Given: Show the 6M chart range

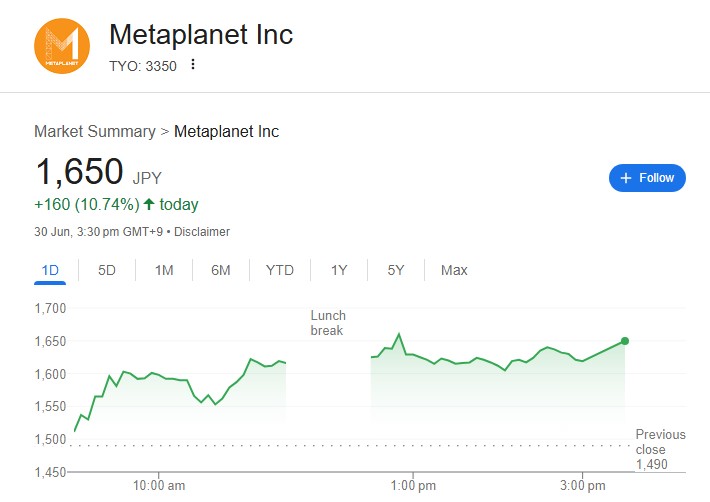Looking at the screenshot, I should (x=221, y=270).
